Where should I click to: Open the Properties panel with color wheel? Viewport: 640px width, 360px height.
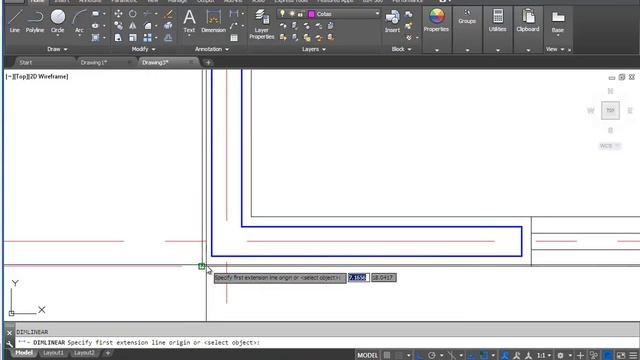click(x=436, y=20)
